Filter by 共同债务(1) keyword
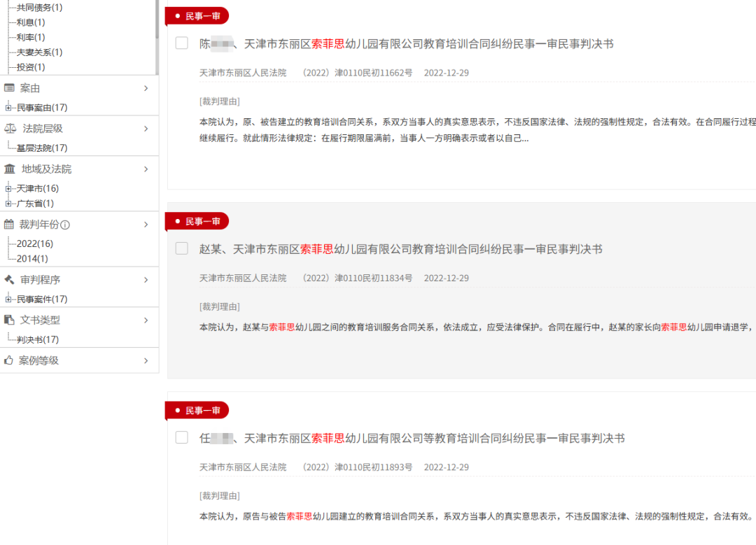 click(39, 8)
